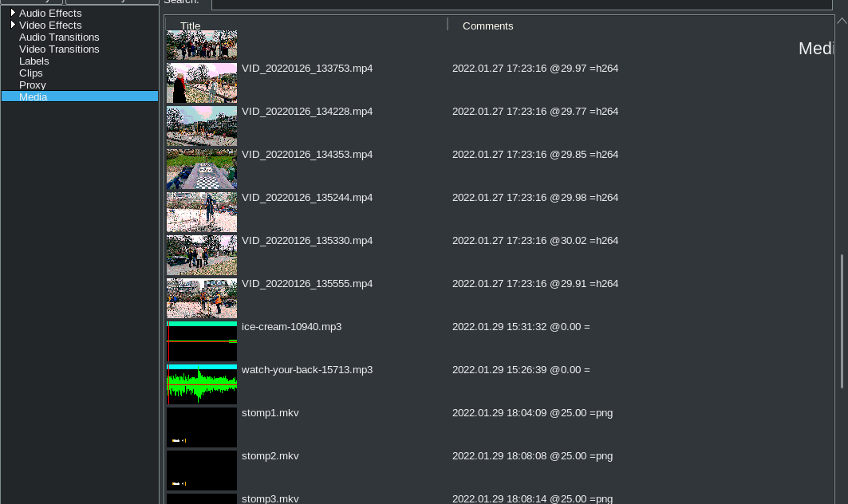Click the scroll up arrow at top right
The image size is (848, 504).
pos(842,22)
